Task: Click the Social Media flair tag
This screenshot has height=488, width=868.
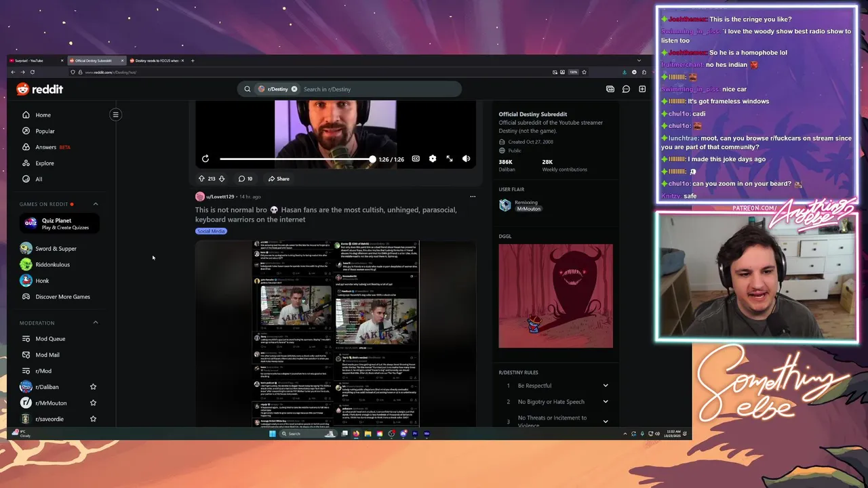Action: pos(211,231)
